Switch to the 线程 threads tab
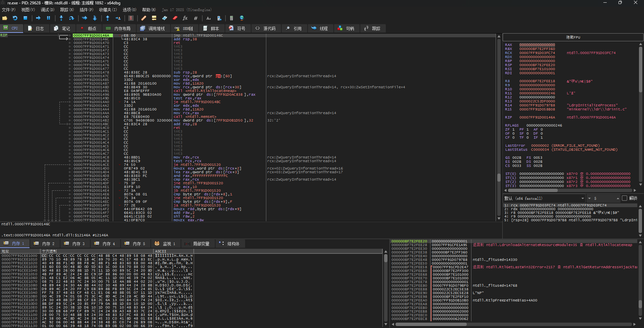The image size is (644, 328). [320, 29]
